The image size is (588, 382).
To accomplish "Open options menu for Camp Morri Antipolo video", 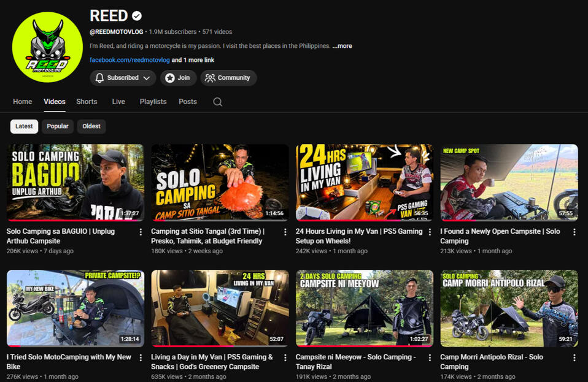I will pyautogui.click(x=574, y=358).
